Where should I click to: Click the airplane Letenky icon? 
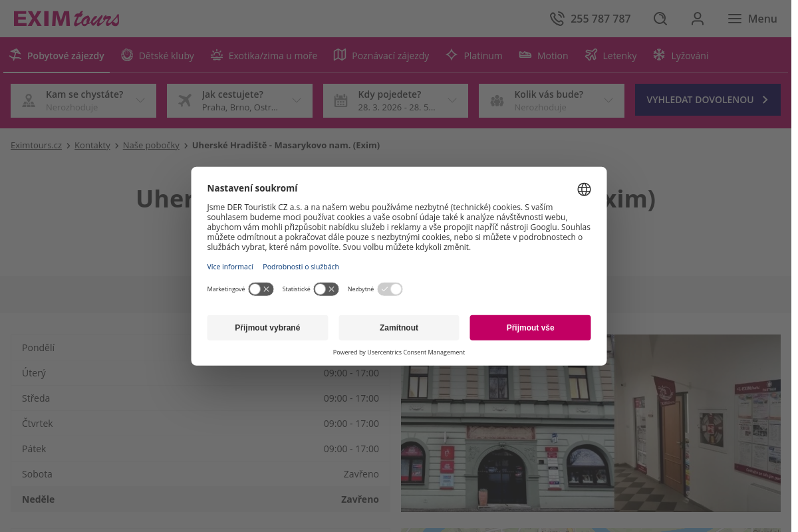[x=591, y=55]
